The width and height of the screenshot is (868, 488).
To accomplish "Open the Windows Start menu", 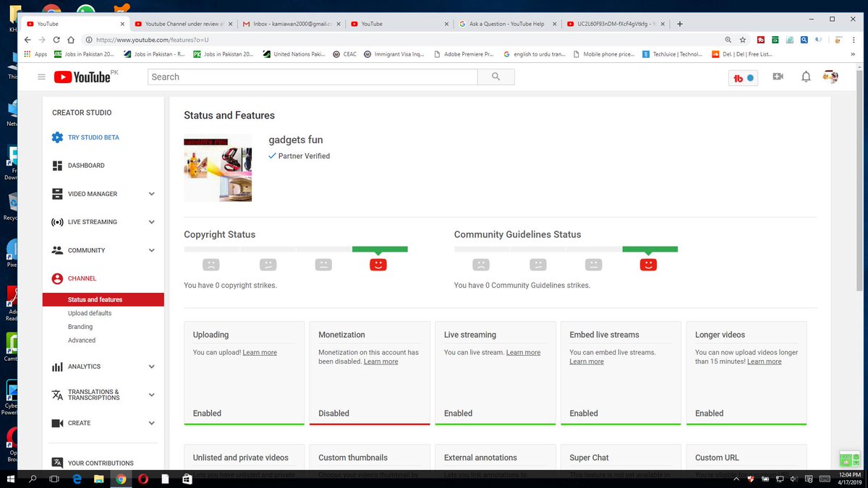I will pos(10,479).
